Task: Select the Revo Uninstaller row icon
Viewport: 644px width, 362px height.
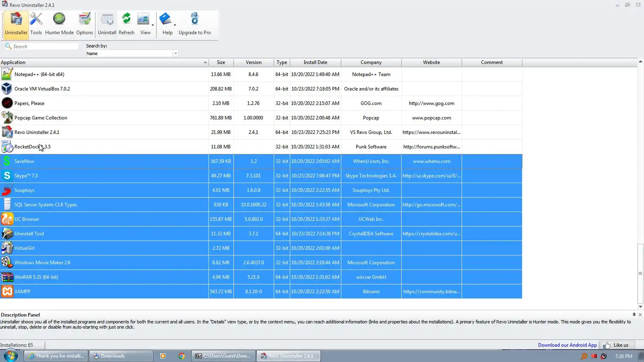Action: click(x=7, y=132)
